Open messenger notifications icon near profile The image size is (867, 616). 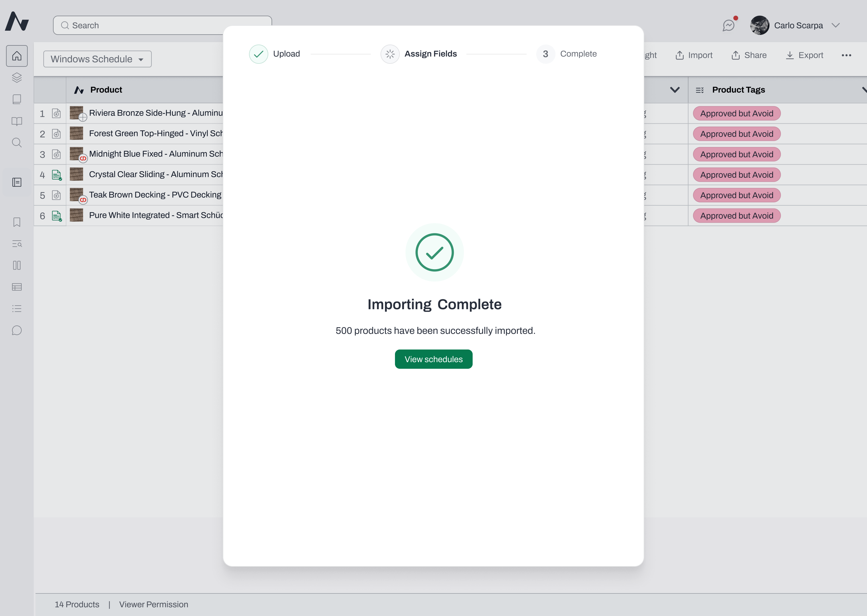pyautogui.click(x=729, y=25)
